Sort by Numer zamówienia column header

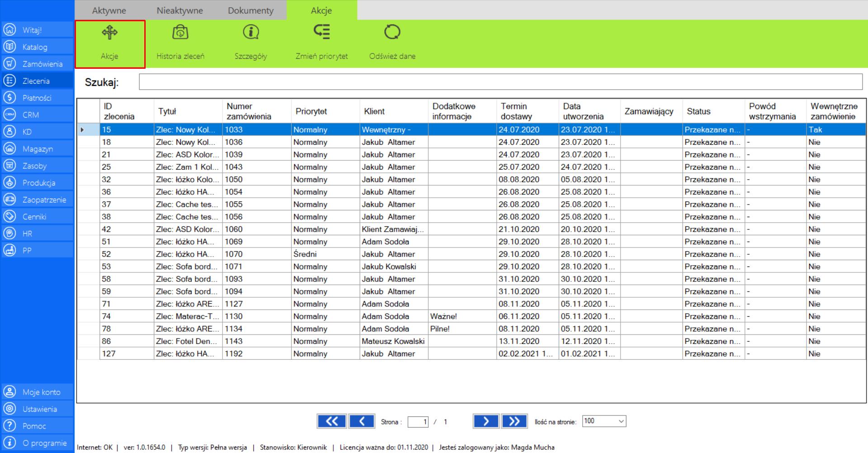click(257, 111)
